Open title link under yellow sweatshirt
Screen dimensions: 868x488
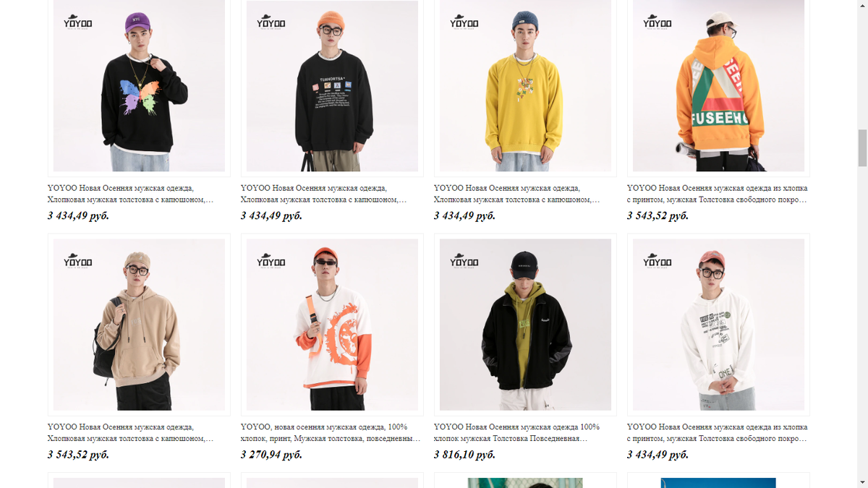[x=517, y=194]
